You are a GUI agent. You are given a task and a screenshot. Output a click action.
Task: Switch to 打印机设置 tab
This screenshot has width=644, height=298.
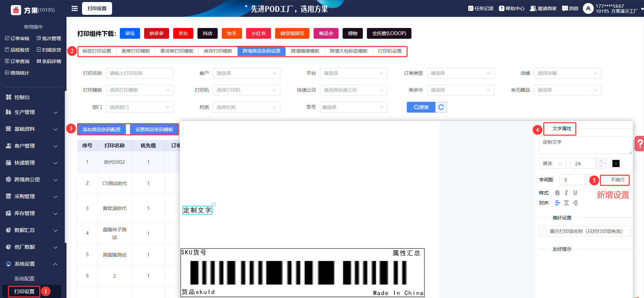pos(390,51)
